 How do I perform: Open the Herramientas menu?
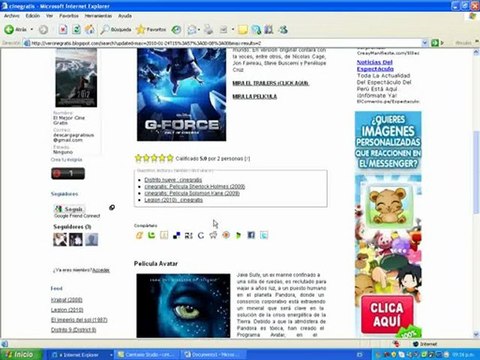[98, 16]
